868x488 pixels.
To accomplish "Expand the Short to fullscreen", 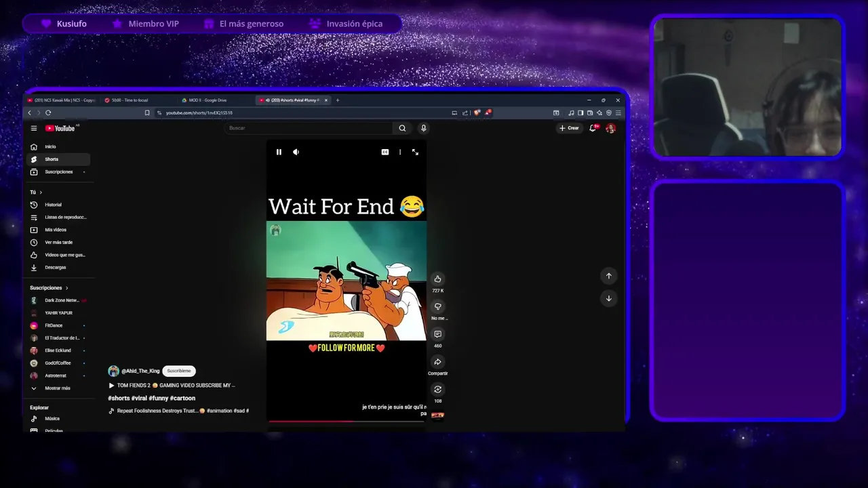I will point(415,152).
